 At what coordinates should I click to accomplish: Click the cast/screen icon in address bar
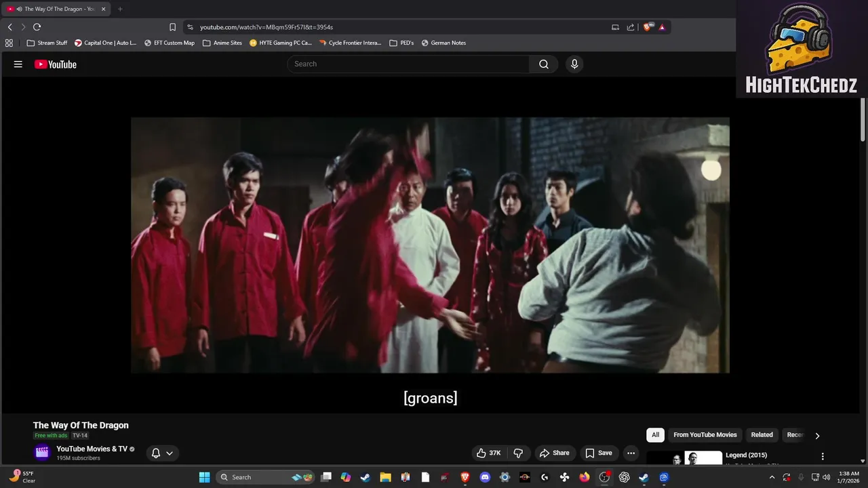click(x=615, y=27)
